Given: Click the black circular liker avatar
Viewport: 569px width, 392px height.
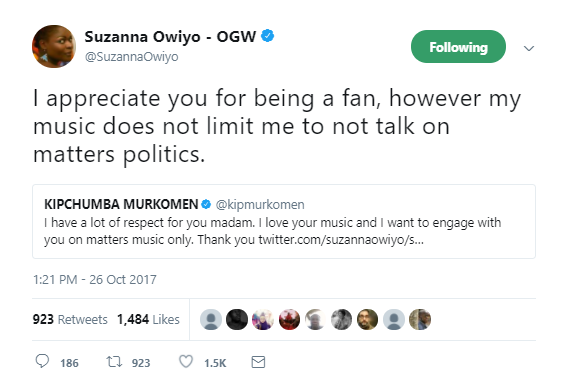Looking at the screenshot, I should click(x=237, y=319).
